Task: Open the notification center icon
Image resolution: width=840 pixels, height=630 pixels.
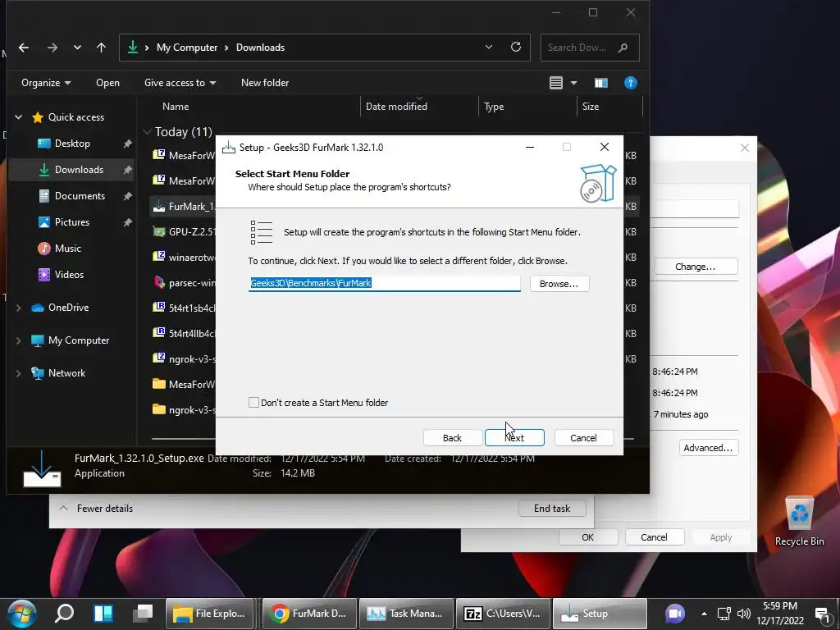Action: (x=822, y=614)
